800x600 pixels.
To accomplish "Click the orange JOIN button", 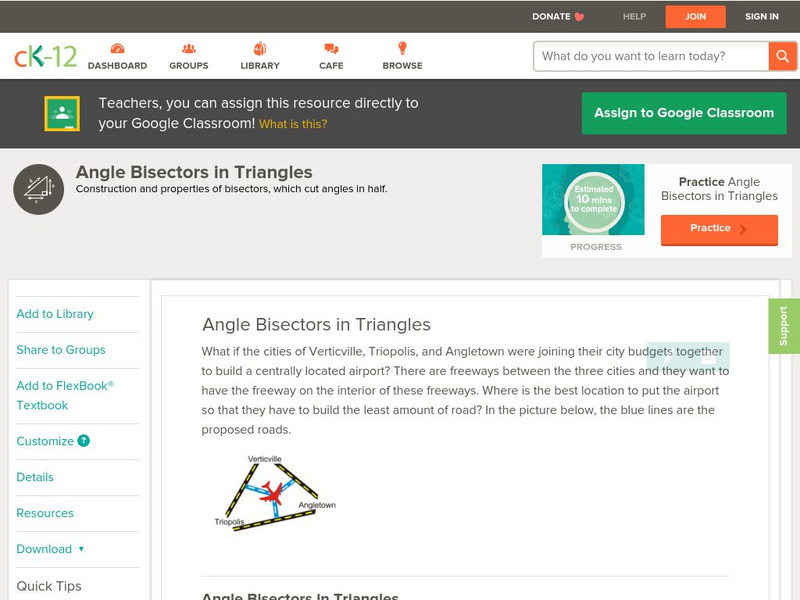I will pyautogui.click(x=695, y=17).
